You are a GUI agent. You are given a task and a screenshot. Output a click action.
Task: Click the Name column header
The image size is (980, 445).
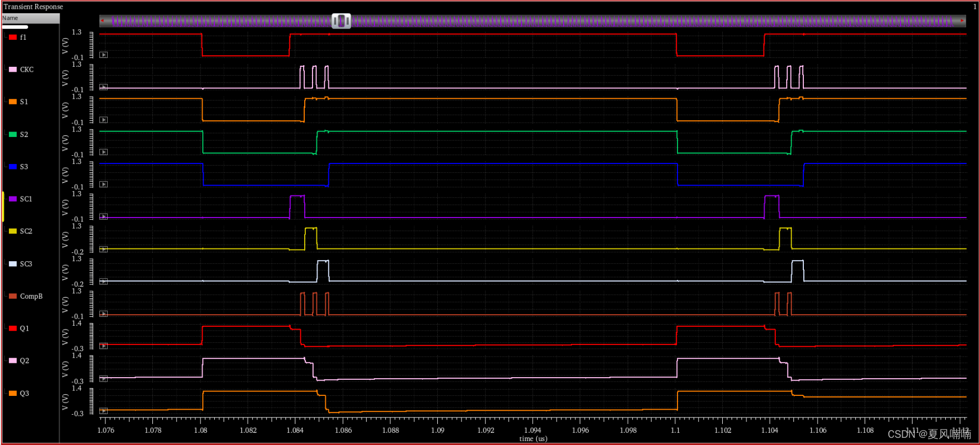[x=30, y=18]
